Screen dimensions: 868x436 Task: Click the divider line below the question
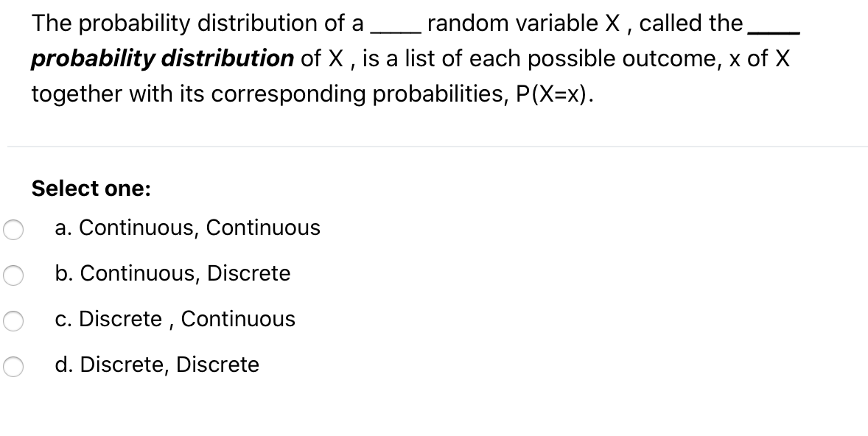coord(434,147)
